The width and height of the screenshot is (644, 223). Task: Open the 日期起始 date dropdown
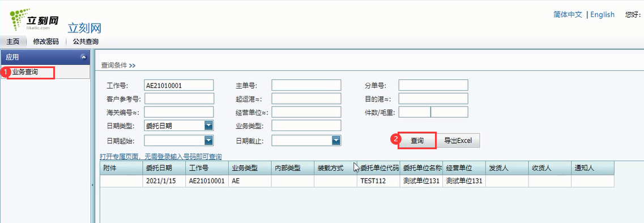(x=209, y=141)
